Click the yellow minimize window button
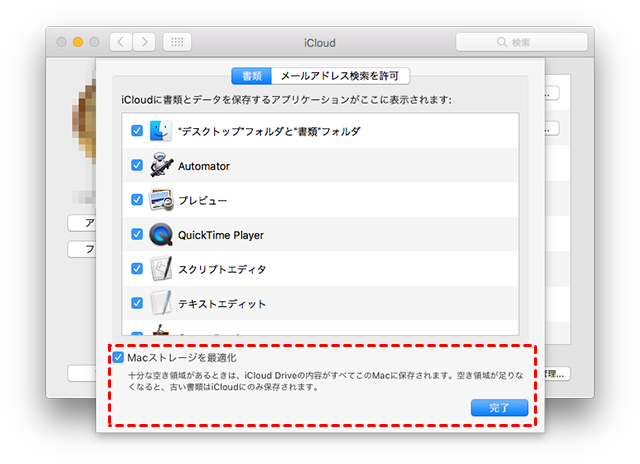The image size is (640, 464). [78, 42]
